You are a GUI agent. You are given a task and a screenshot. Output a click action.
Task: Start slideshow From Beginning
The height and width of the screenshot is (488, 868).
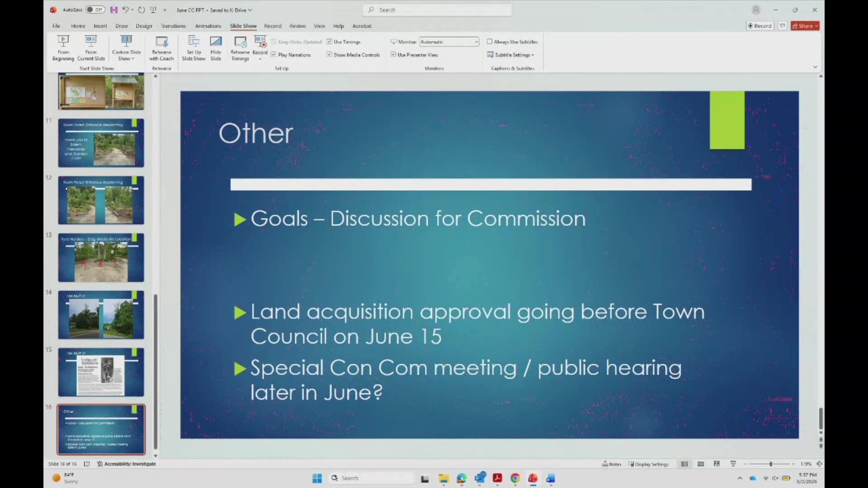[63, 48]
